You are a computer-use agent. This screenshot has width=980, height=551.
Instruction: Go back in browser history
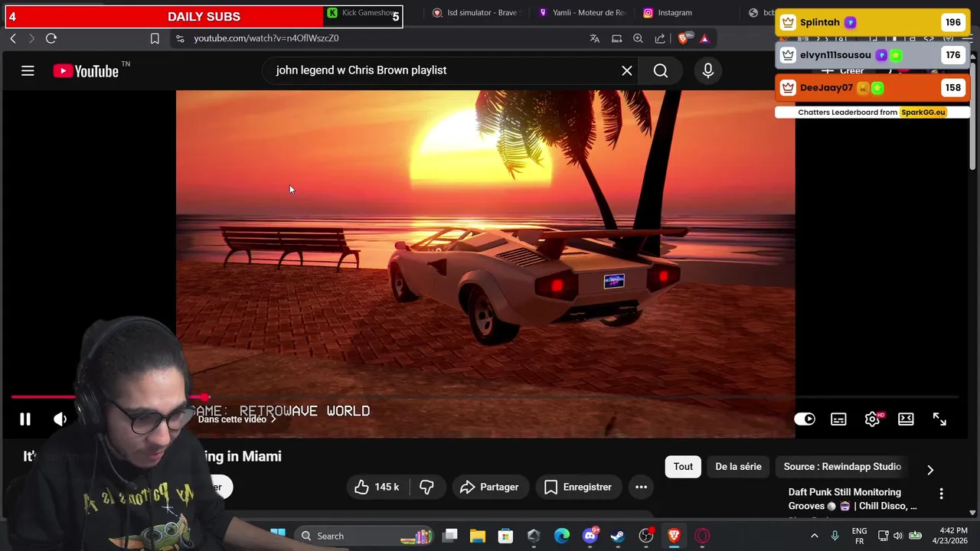[13, 38]
